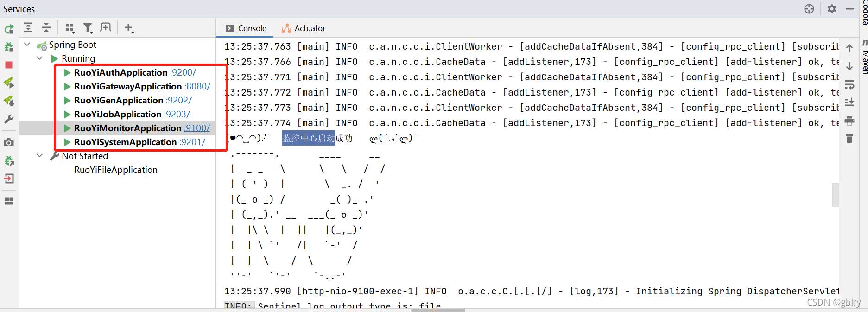Click the console horizontal scrollbar thumb
868x312 pixels.
pyautogui.click(x=437, y=310)
